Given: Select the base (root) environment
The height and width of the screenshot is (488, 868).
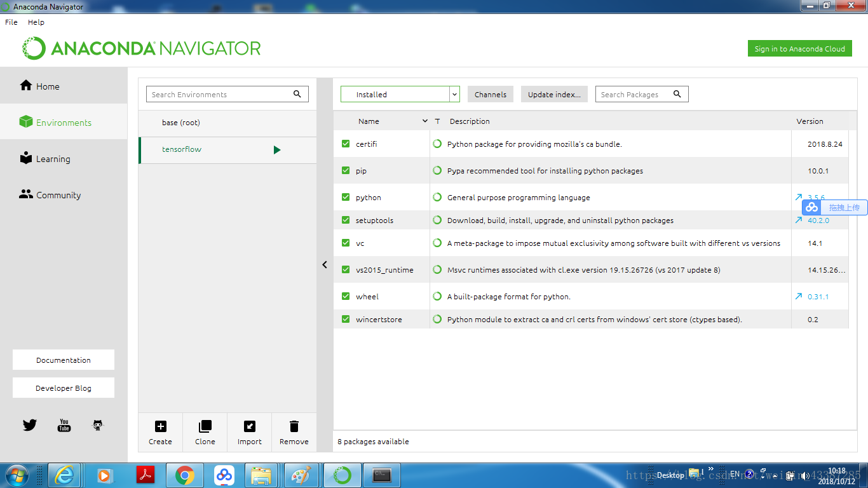Looking at the screenshot, I should click(x=227, y=123).
